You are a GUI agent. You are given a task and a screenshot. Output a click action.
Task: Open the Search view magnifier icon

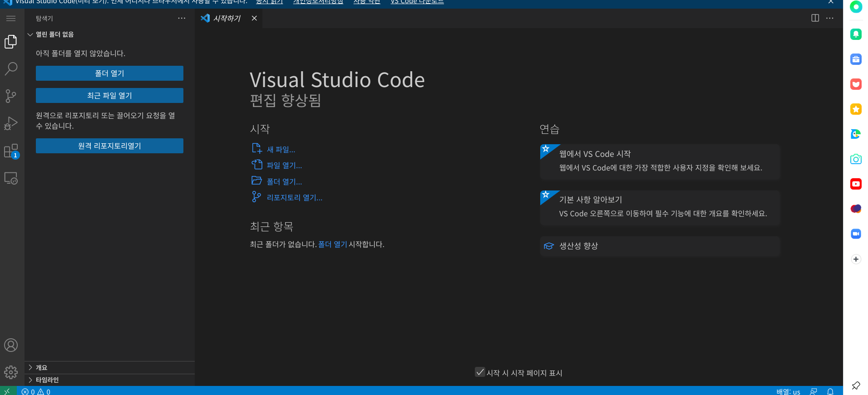click(11, 69)
